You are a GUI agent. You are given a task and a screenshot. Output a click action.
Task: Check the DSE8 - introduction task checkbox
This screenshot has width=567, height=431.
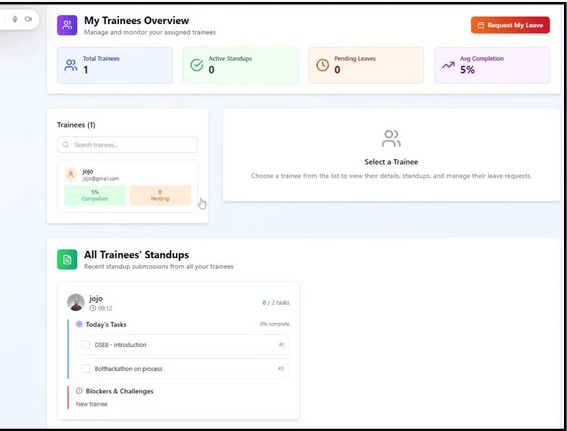click(85, 345)
